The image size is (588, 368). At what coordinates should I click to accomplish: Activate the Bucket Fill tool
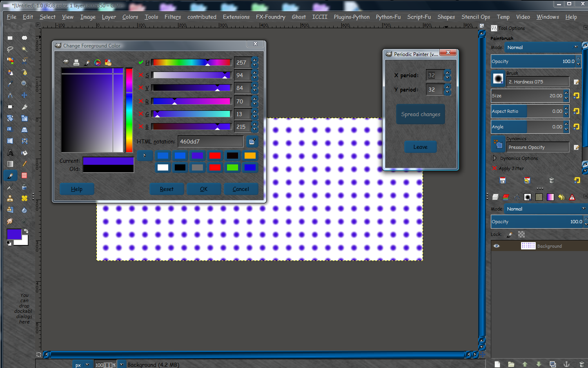click(24, 153)
